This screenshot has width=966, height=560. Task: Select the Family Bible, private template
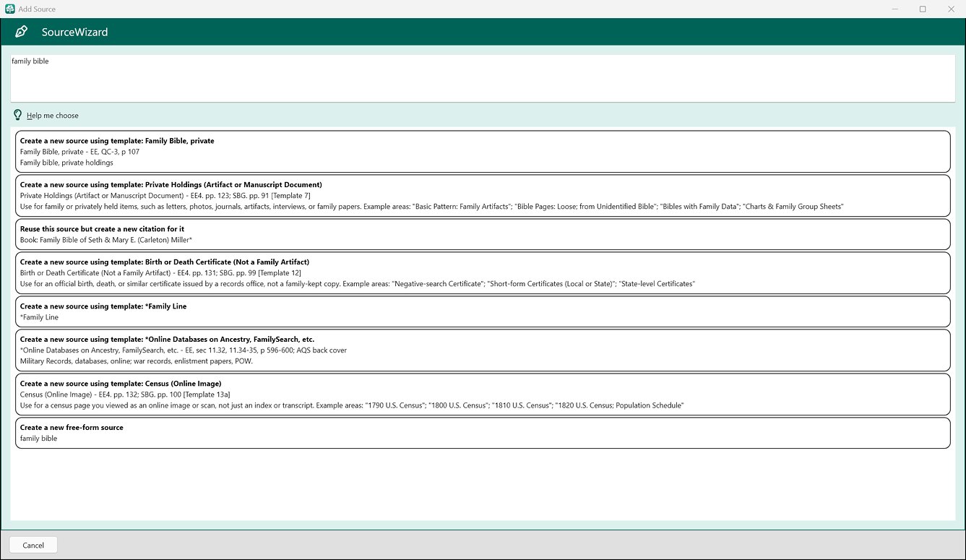click(x=483, y=152)
